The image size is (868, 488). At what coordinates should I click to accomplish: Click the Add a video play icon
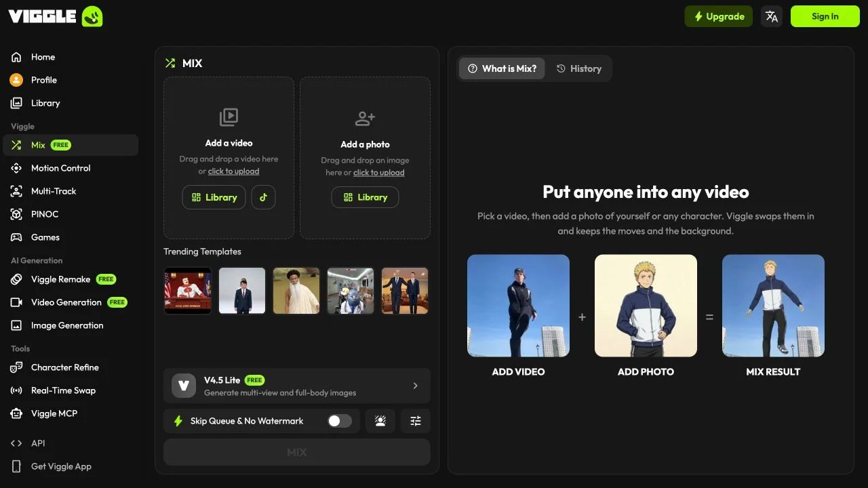coord(229,117)
